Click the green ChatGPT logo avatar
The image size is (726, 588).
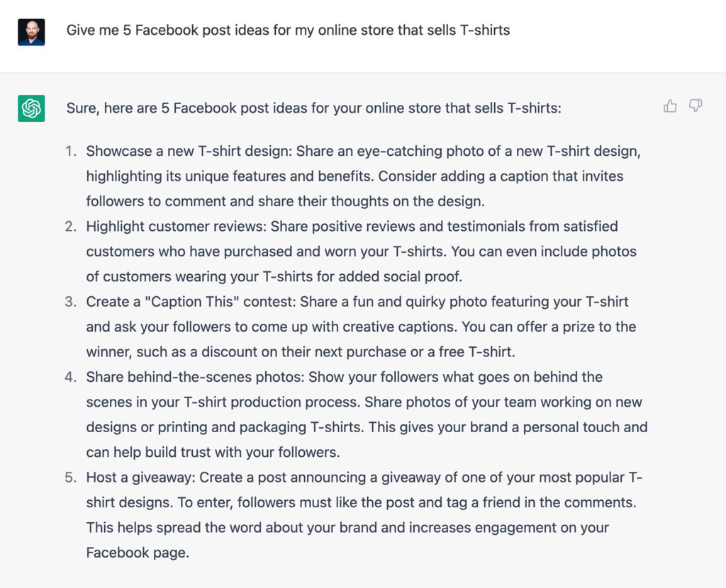click(x=31, y=108)
